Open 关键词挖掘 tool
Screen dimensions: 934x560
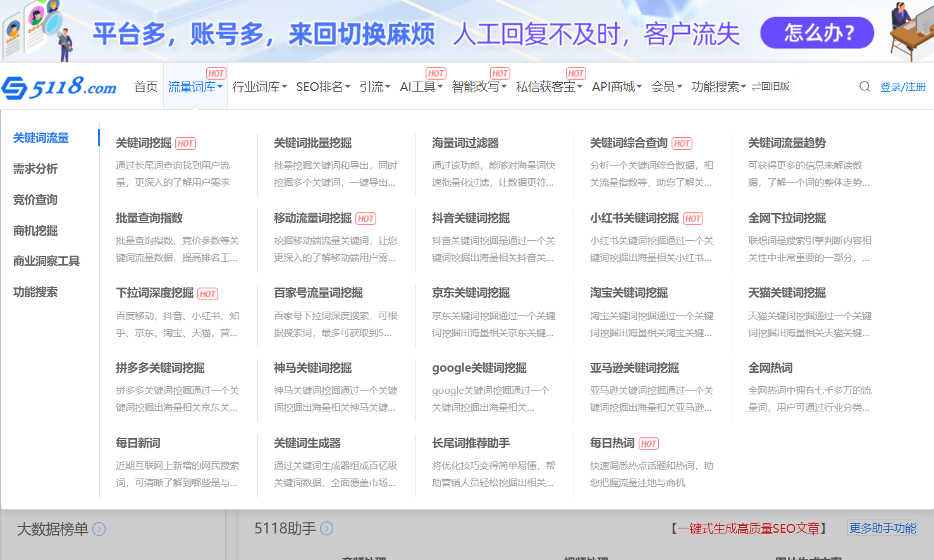[144, 143]
